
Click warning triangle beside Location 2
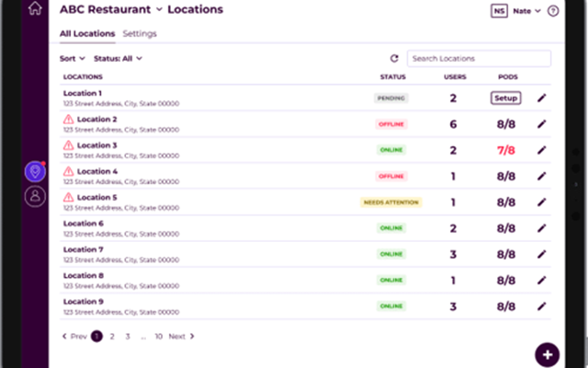point(68,120)
